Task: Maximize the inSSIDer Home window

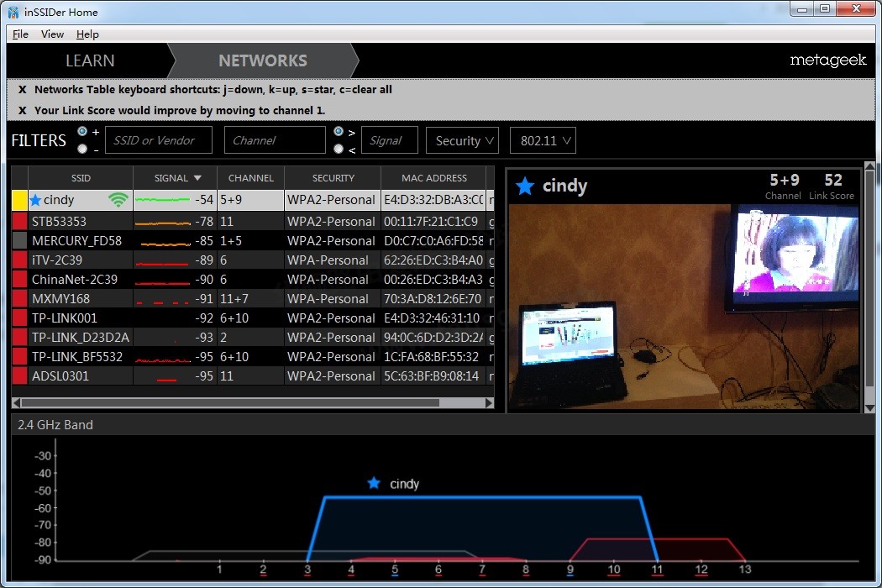Action: [825, 9]
